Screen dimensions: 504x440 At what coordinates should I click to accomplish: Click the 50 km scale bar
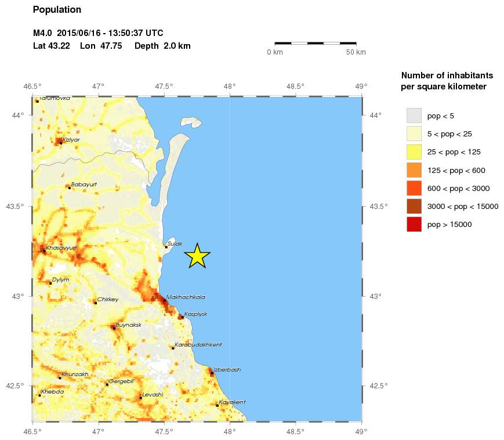(x=315, y=43)
